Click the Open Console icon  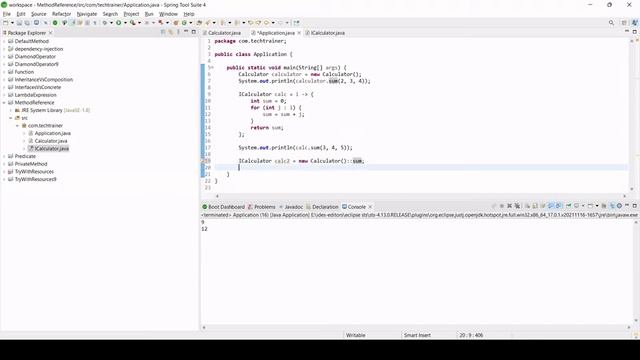[x=590, y=206]
